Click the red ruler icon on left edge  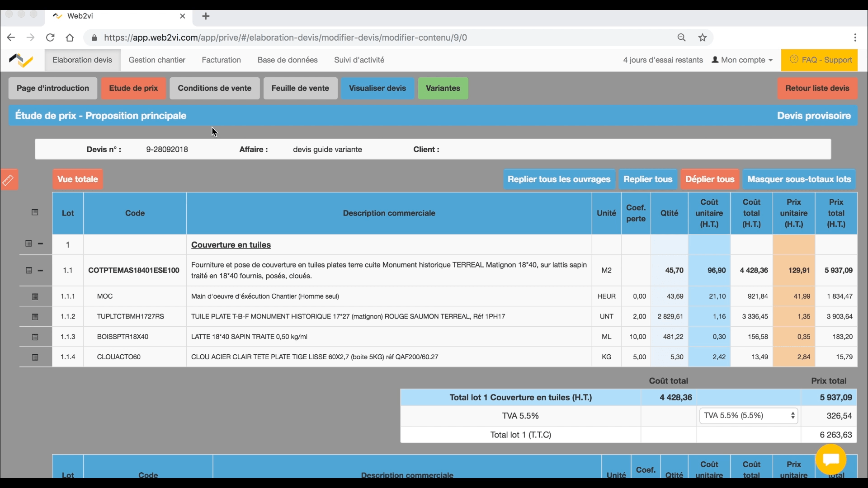[8, 180]
